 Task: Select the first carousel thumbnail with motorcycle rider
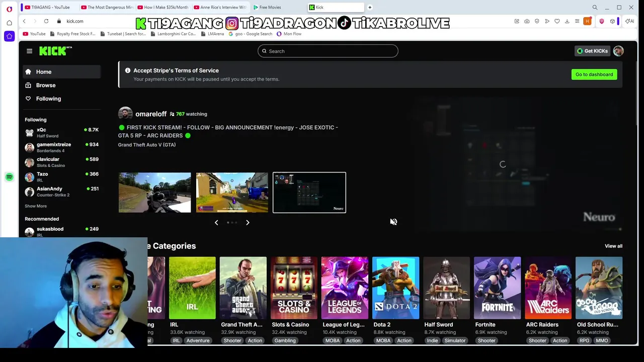[x=154, y=193]
